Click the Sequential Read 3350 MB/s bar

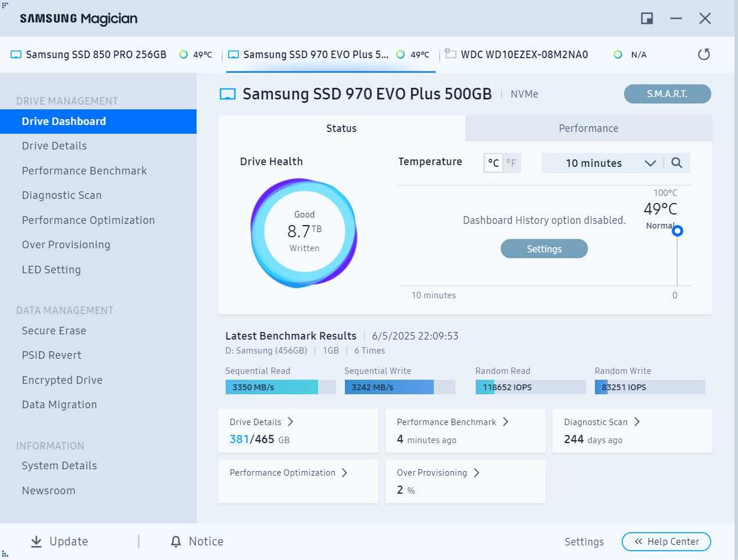click(x=281, y=387)
